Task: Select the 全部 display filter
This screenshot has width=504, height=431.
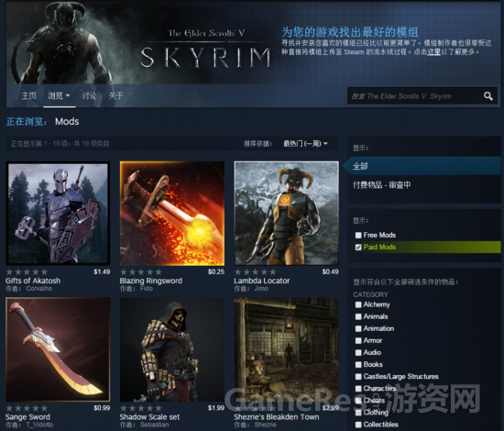Action: [x=422, y=166]
